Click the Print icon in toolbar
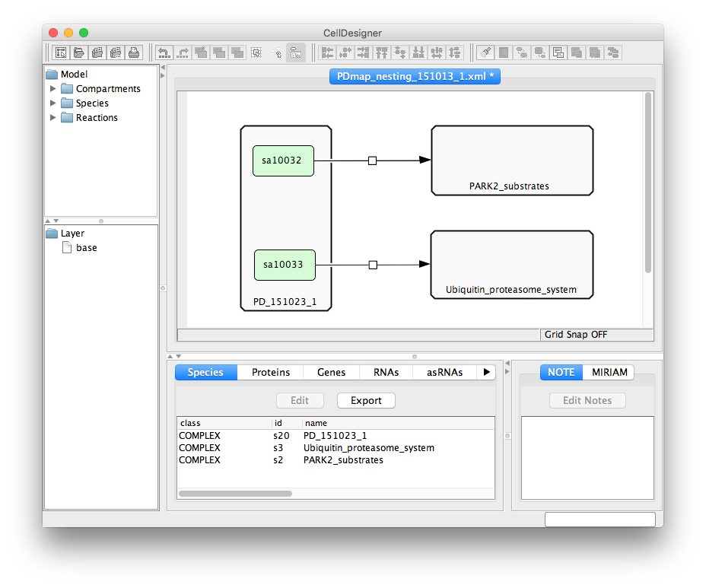Image resolution: width=706 pixels, height=588 pixels. [x=134, y=52]
